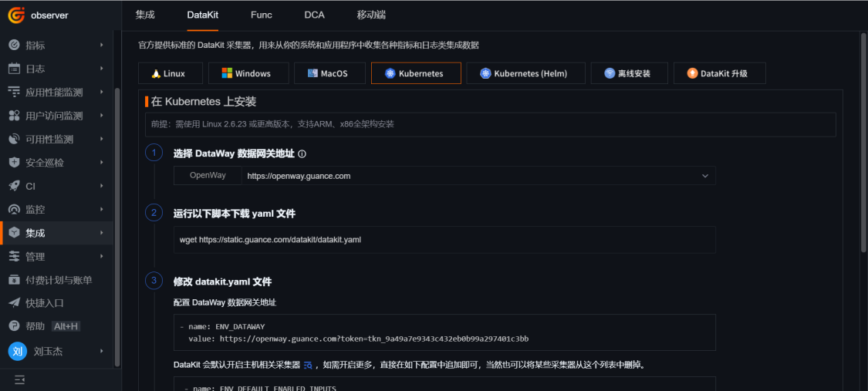Click the OpenWay label box
Image resolution: width=868 pixels, height=391 pixels.
click(208, 176)
